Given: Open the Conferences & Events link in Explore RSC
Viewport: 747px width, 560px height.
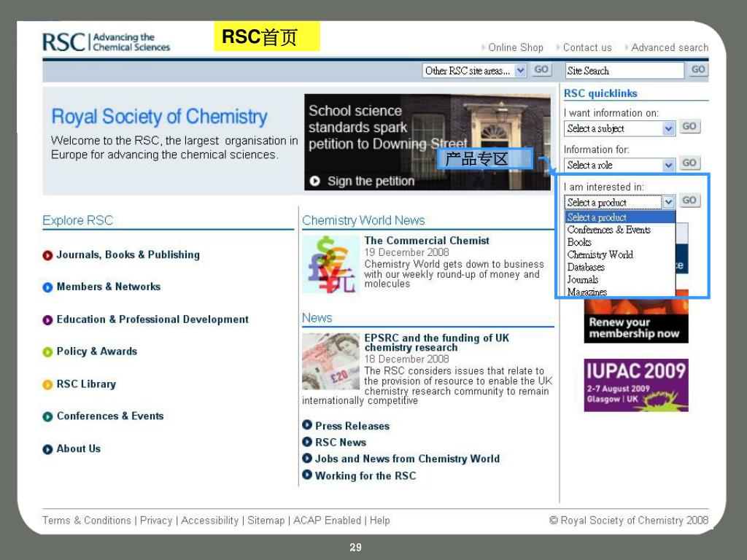Looking at the screenshot, I should click(x=110, y=416).
